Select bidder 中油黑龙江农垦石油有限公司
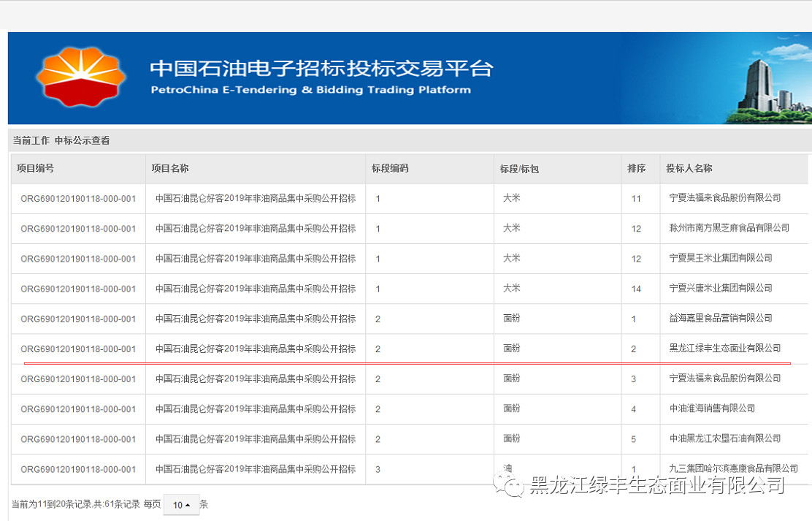This screenshot has width=812, height=521. (x=724, y=438)
